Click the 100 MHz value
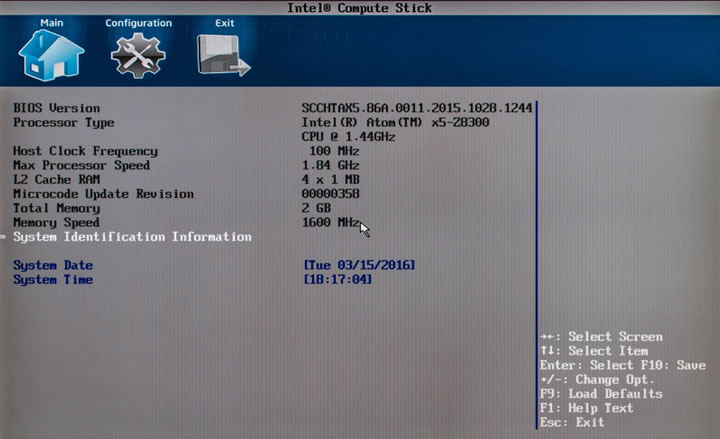 pos(334,151)
